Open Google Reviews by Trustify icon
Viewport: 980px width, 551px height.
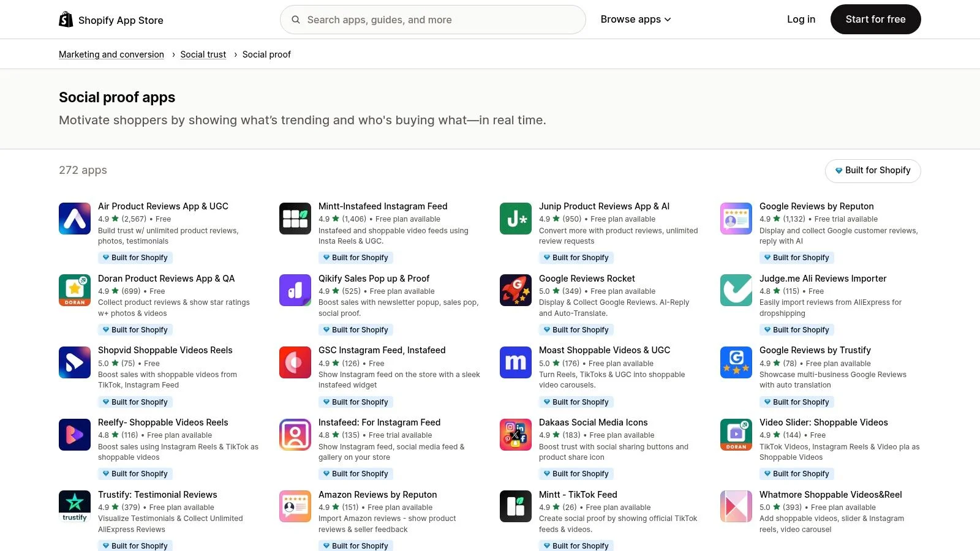point(736,362)
